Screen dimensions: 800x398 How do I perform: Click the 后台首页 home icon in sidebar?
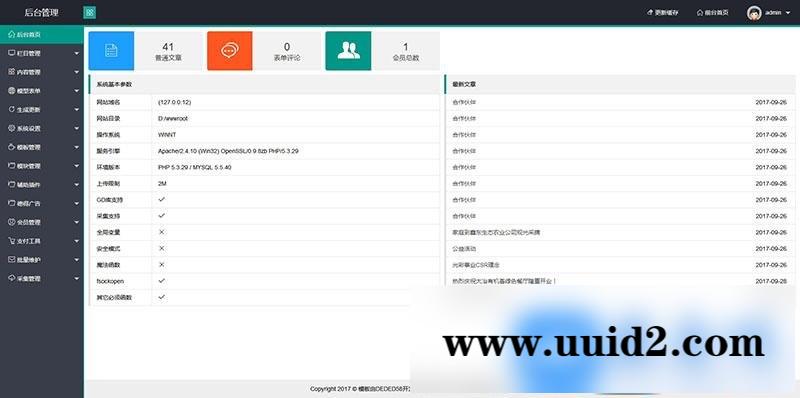pyautogui.click(x=11, y=35)
